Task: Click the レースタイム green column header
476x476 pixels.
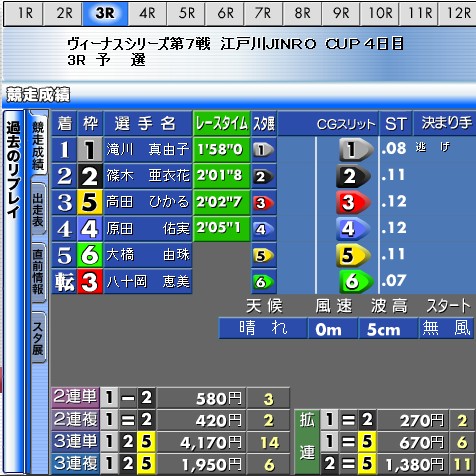Action: click(222, 123)
